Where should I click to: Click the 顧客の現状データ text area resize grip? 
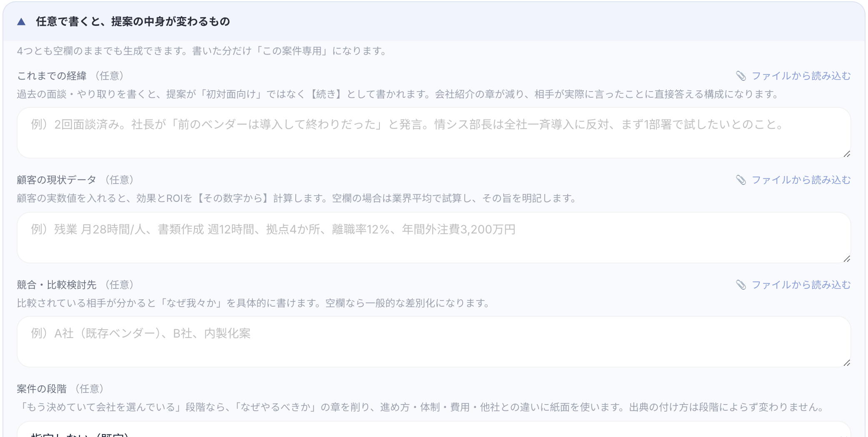[x=846, y=259]
